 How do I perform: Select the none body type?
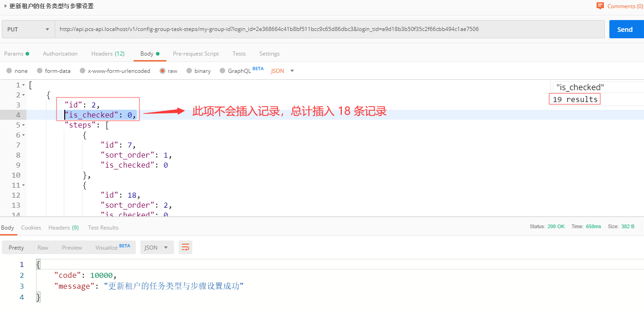[x=17, y=71]
